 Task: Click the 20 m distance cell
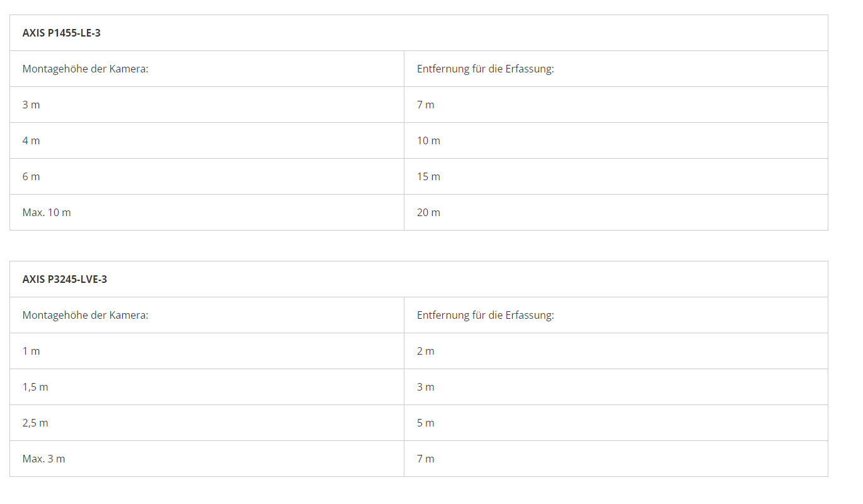click(x=428, y=212)
